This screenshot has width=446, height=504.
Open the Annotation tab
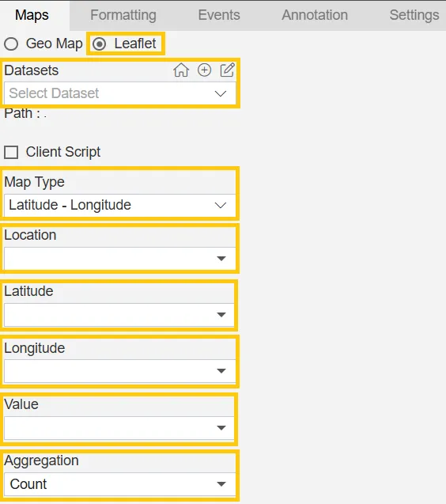[x=315, y=15]
